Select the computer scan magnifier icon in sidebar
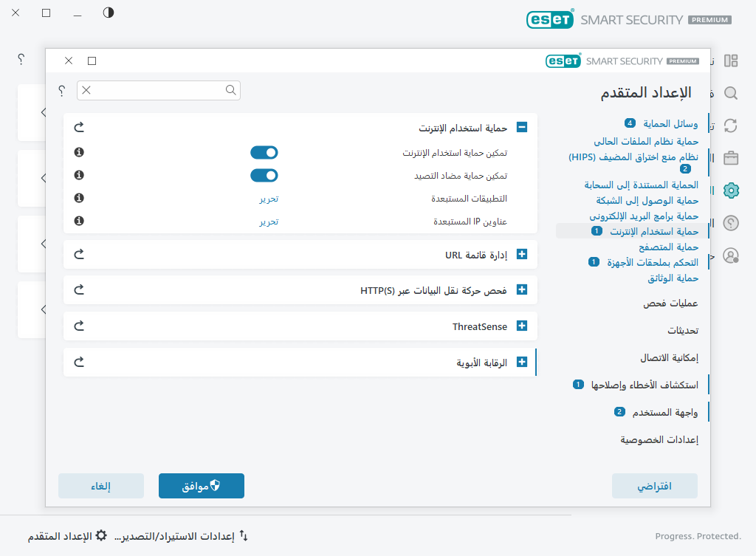The height and width of the screenshot is (556, 756). (x=730, y=93)
